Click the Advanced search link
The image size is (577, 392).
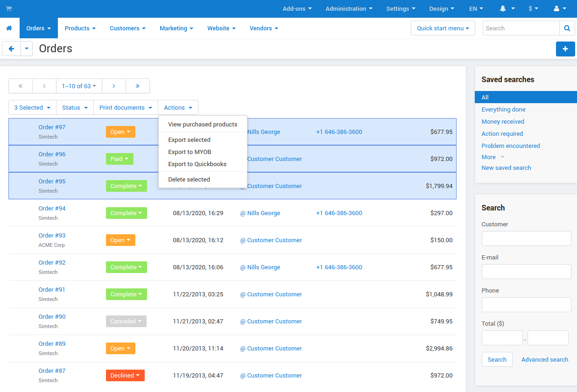(x=545, y=360)
